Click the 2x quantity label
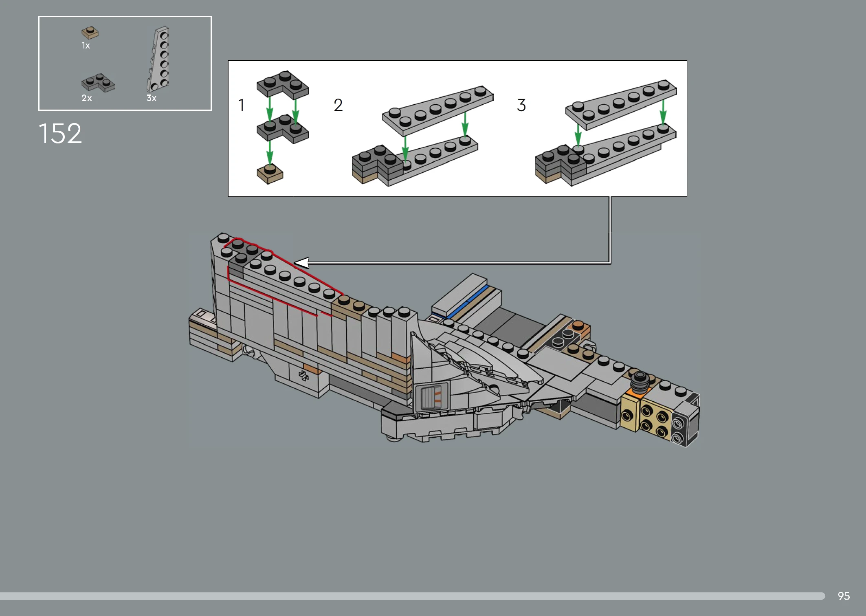 (86, 98)
